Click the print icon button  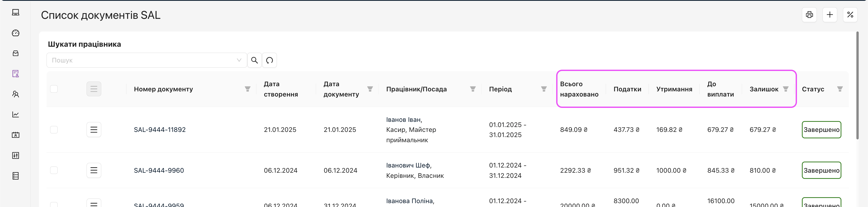coord(809,15)
